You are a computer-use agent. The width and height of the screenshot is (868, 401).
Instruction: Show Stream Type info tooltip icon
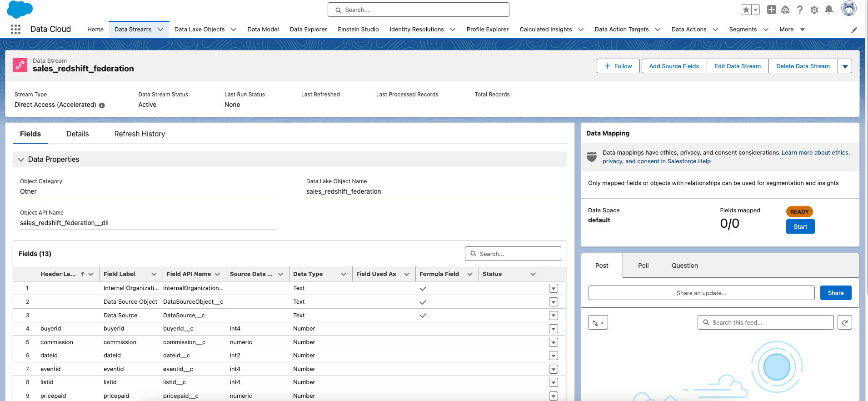pos(102,105)
